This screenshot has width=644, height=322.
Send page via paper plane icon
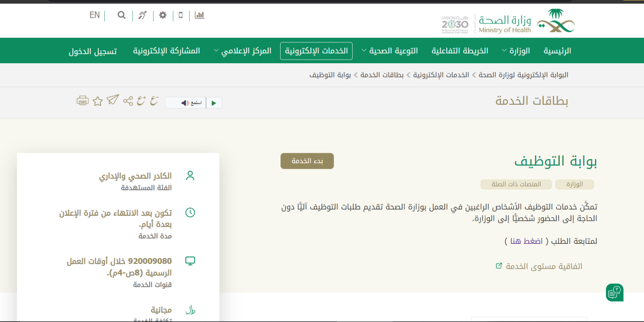pos(113,100)
